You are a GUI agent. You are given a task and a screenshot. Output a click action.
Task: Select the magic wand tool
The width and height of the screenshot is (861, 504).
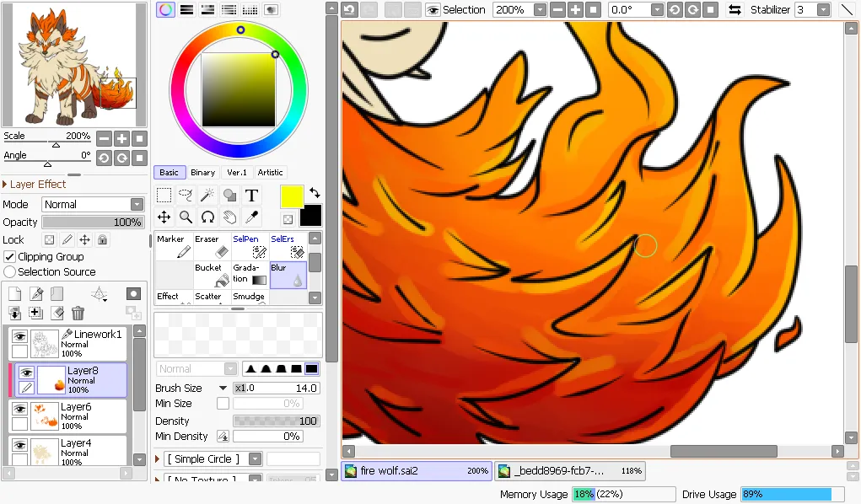tap(207, 196)
